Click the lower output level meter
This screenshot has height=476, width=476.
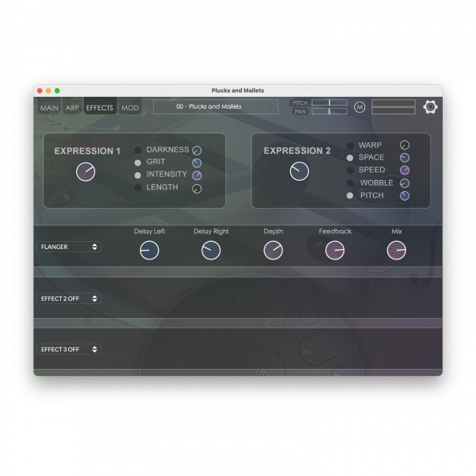[x=393, y=110]
